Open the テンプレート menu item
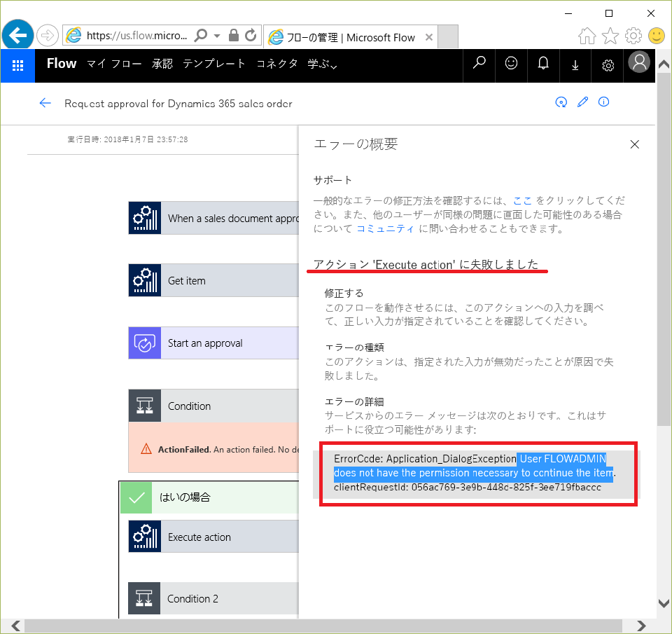Image resolution: width=672 pixels, height=634 pixels. point(214,64)
